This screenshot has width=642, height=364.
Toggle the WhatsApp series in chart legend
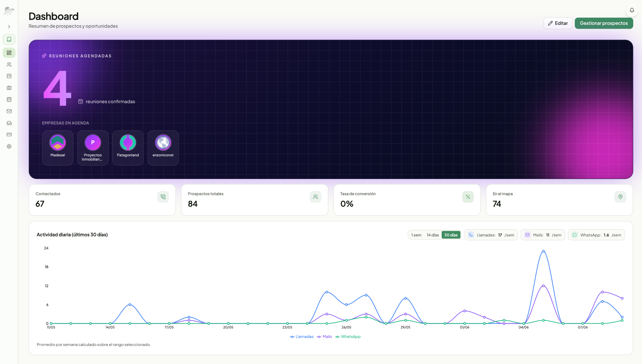pyautogui.click(x=348, y=337)
